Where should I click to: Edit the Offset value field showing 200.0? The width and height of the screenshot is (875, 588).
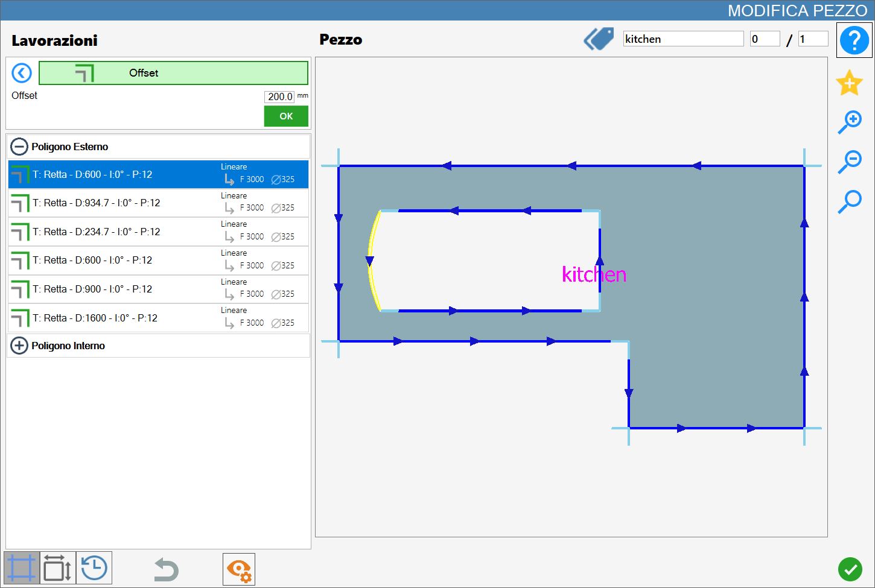coord(279,96)
